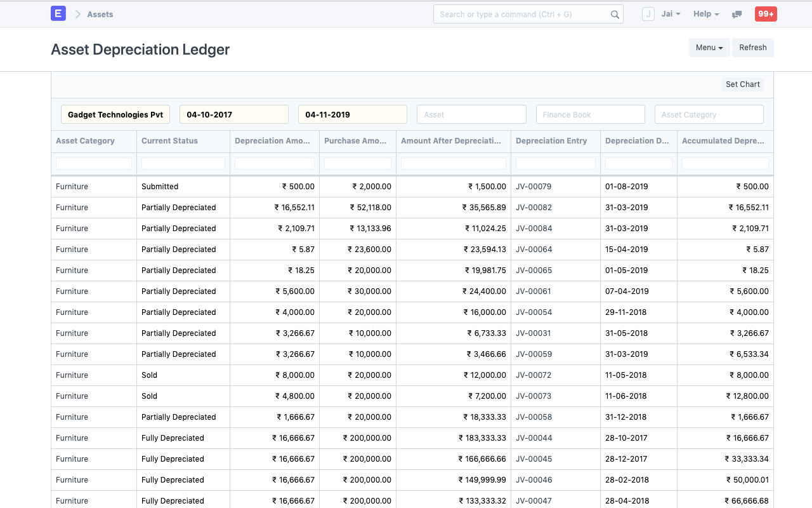Screen dimensions: 812x508
Task: Open the Help dropdown
Action: [x=705, y=13]
